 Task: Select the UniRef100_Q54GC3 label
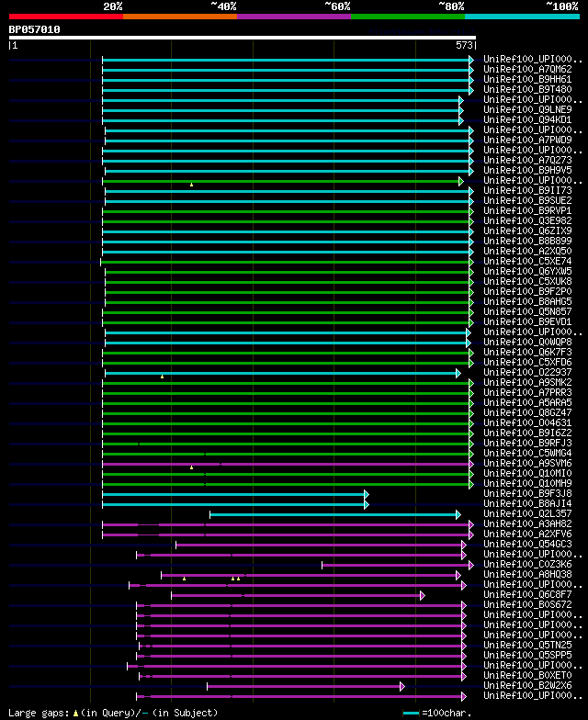(x=527, y=544)
